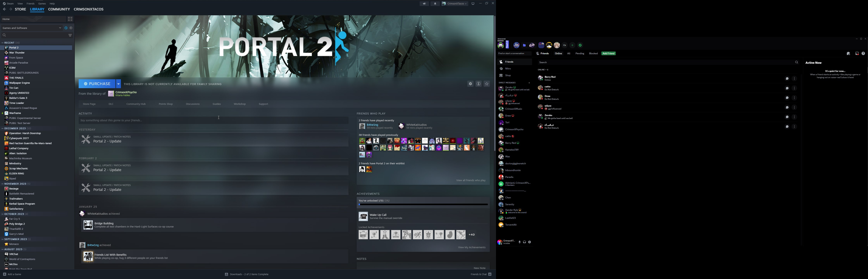
Task: Click Discord's Add a Server plus icon
Action: [572, 45]
